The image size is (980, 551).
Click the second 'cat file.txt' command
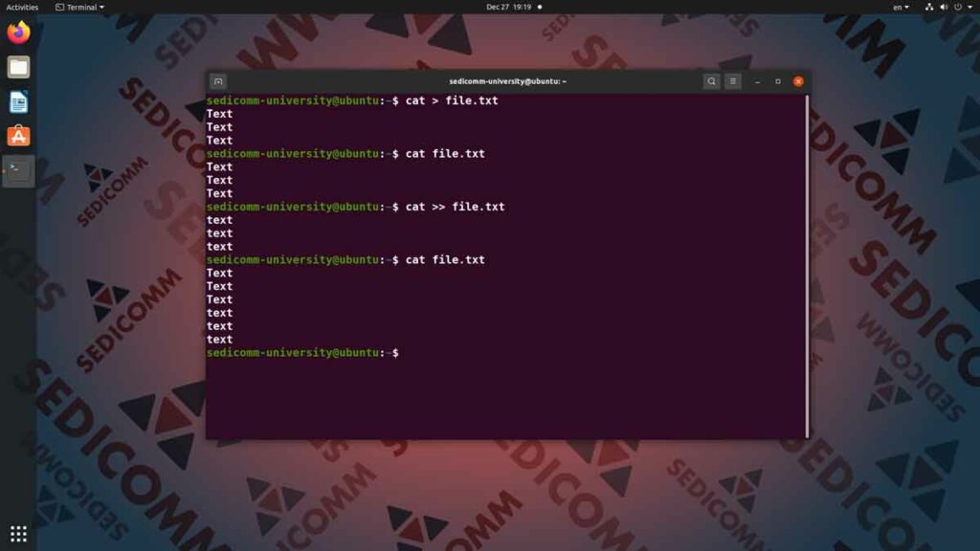[445, 260]
